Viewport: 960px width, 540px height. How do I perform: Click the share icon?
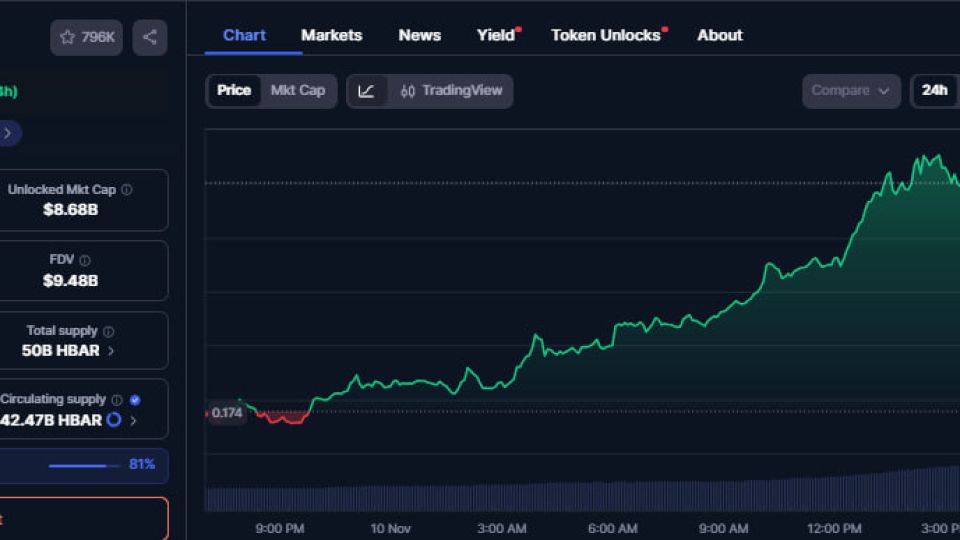149,37
